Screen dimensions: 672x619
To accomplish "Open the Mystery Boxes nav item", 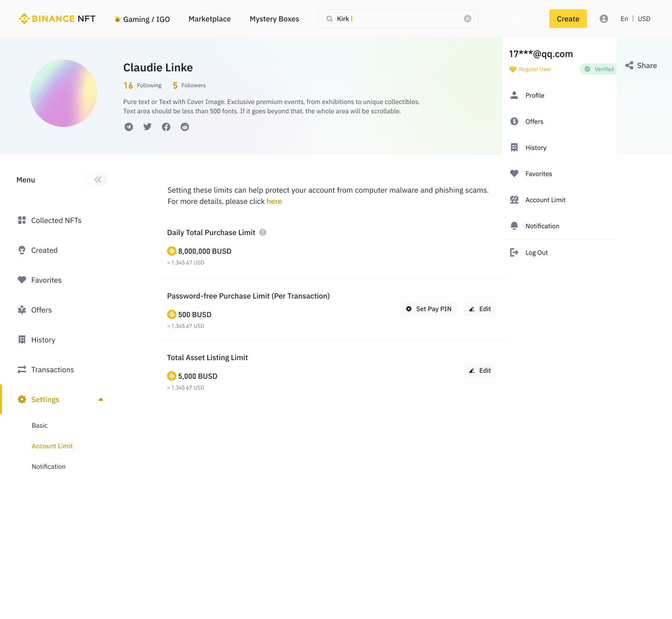I will click(274, 19).
